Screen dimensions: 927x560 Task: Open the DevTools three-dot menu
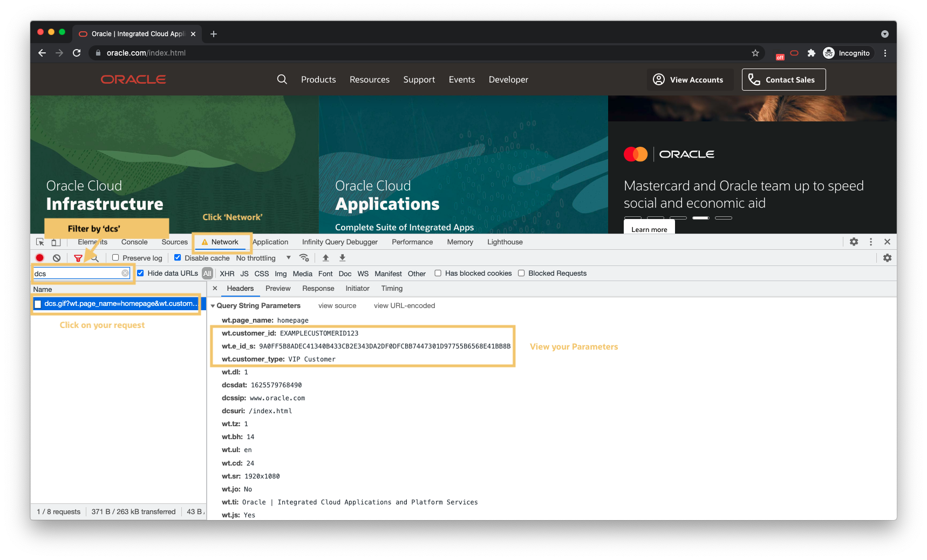(x=870, y=242)
